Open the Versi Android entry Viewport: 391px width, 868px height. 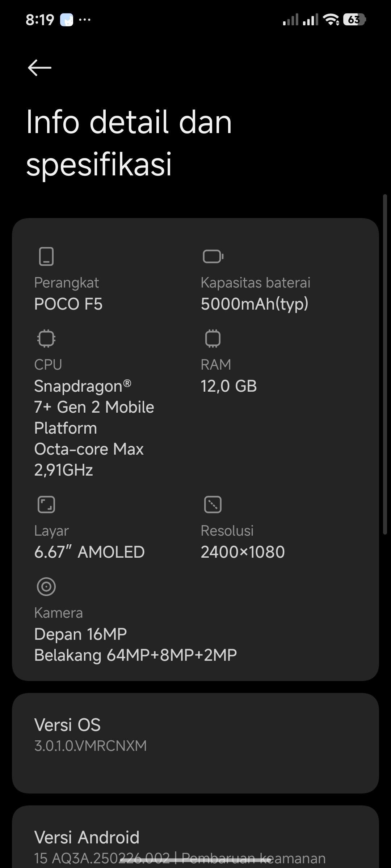point(195,843)
